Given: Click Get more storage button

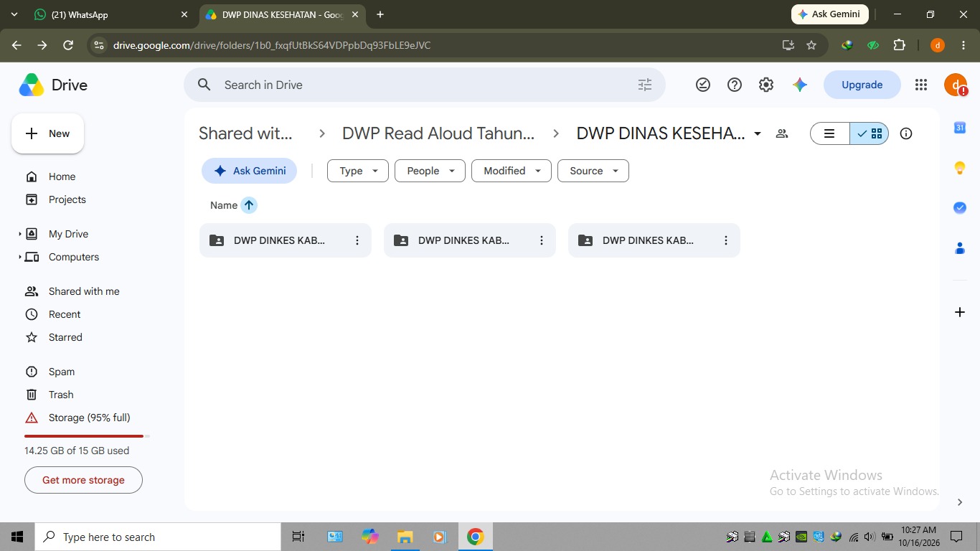Looking at the screenshot, I should (83, 480).
